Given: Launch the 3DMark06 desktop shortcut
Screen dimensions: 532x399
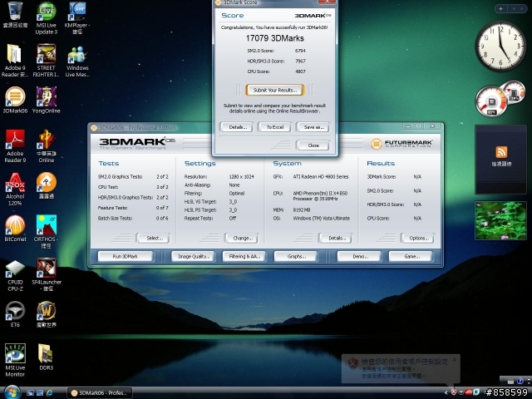Looking at the screenshot, I should pos(15,100).
